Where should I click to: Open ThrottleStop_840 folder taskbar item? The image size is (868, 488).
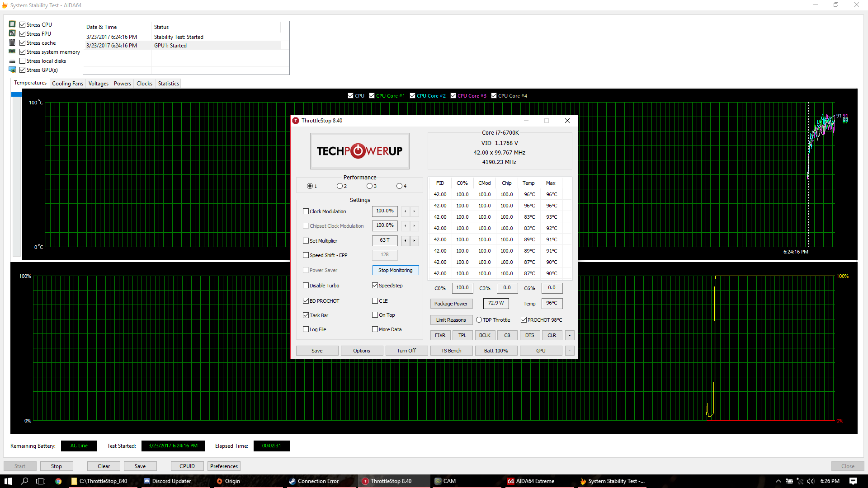[103, 481]
